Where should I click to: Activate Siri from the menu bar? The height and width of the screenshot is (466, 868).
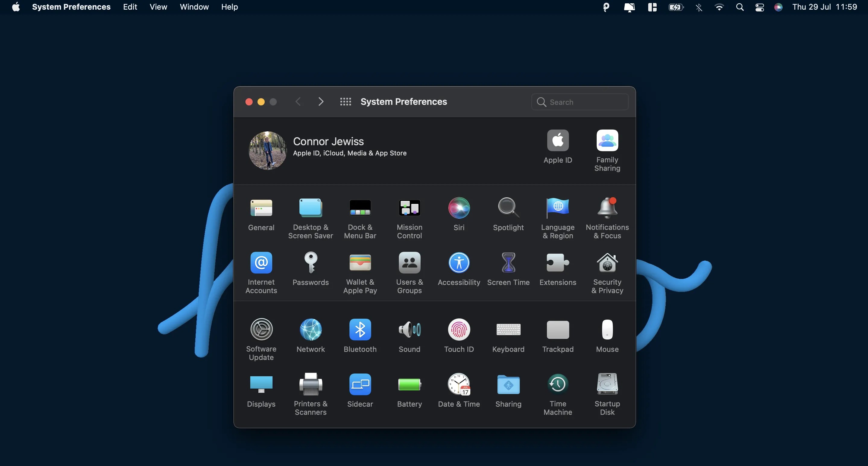tap(778, 7)
